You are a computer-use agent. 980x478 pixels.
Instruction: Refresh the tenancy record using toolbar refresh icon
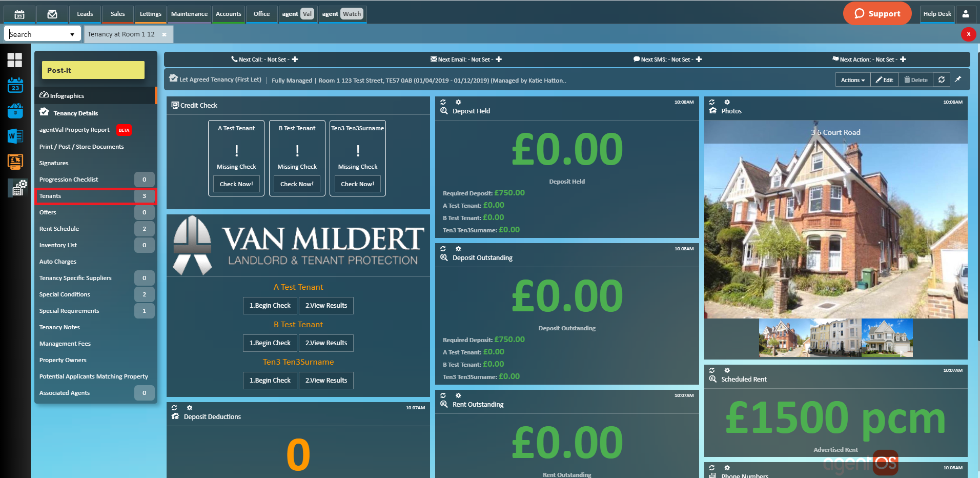click(942, 79)
